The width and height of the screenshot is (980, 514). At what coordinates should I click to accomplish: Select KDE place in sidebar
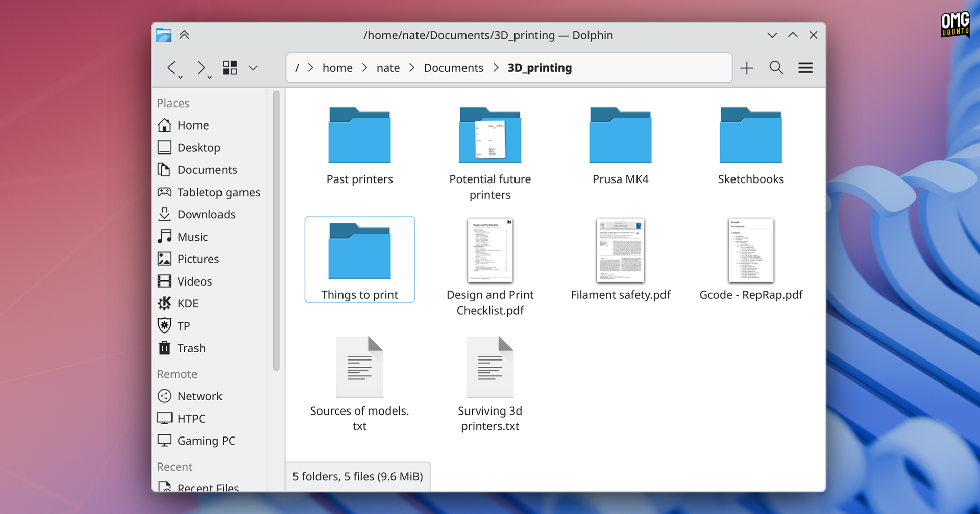[187, 303]
